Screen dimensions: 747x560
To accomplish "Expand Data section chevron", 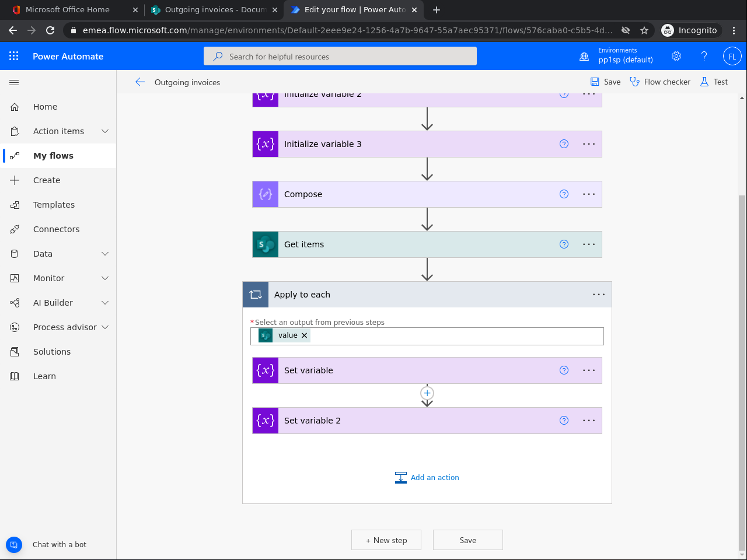I will pyautogui.click(x=105, y=254).
